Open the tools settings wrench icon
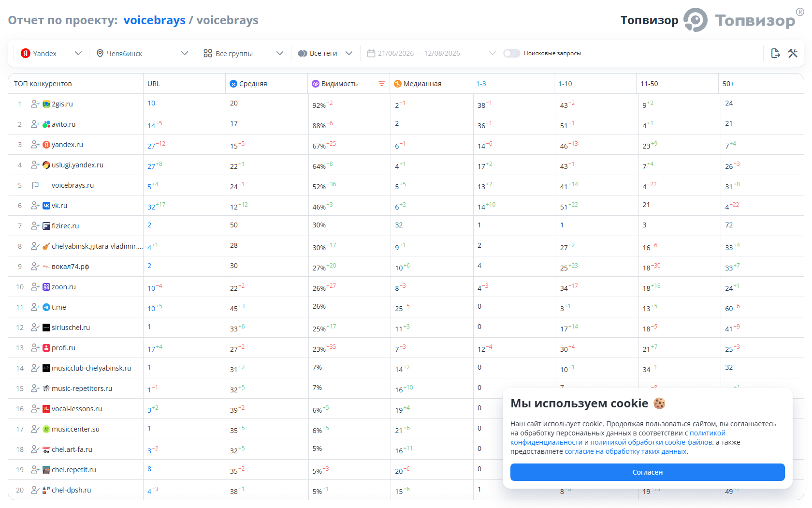The width and height of the screenshot is (812, 508). click(793, 53)
